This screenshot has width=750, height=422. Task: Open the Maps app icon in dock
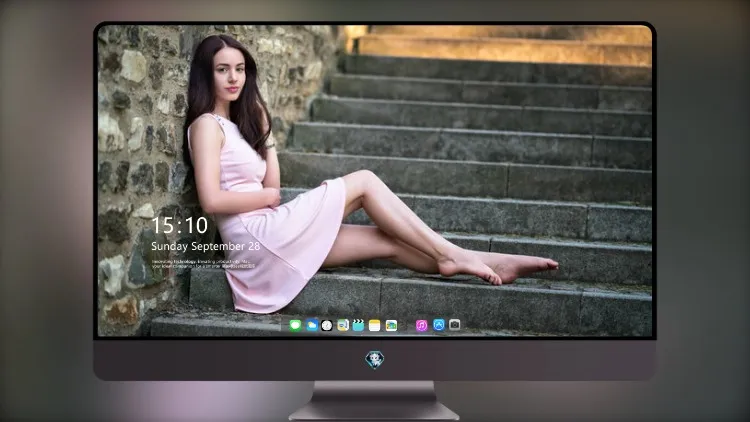coord(342,325)
